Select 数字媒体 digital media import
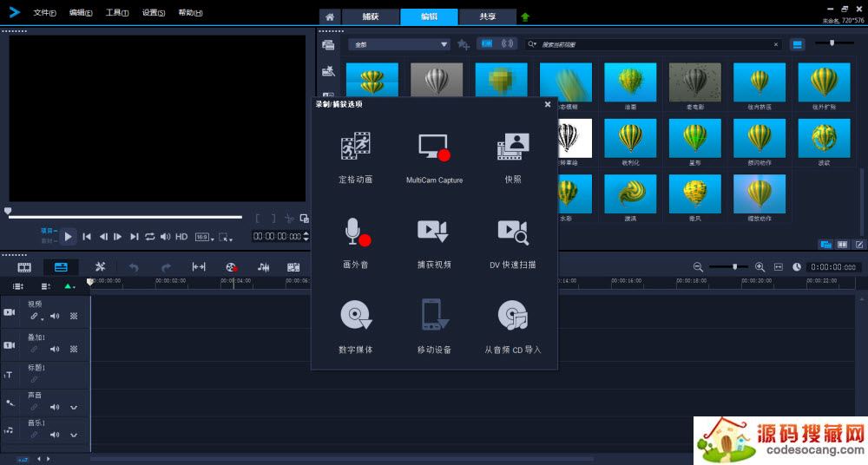Screen dimensions: 868x465 355,315
